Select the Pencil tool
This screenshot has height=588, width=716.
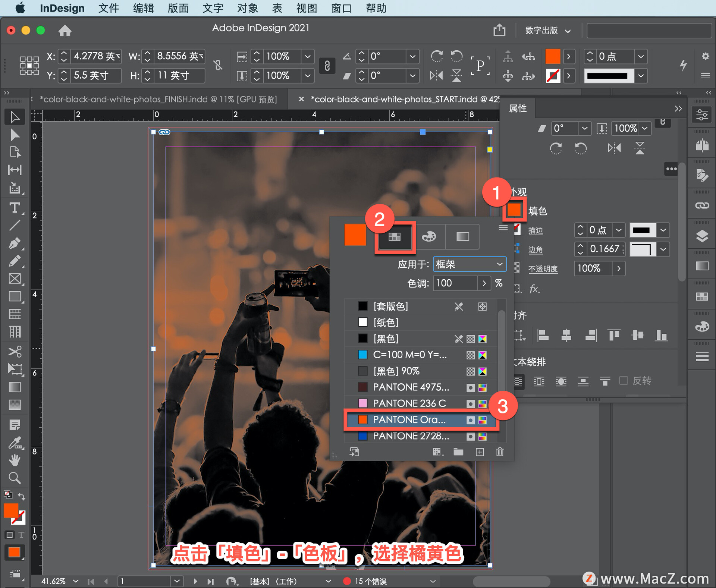[15, 261]
